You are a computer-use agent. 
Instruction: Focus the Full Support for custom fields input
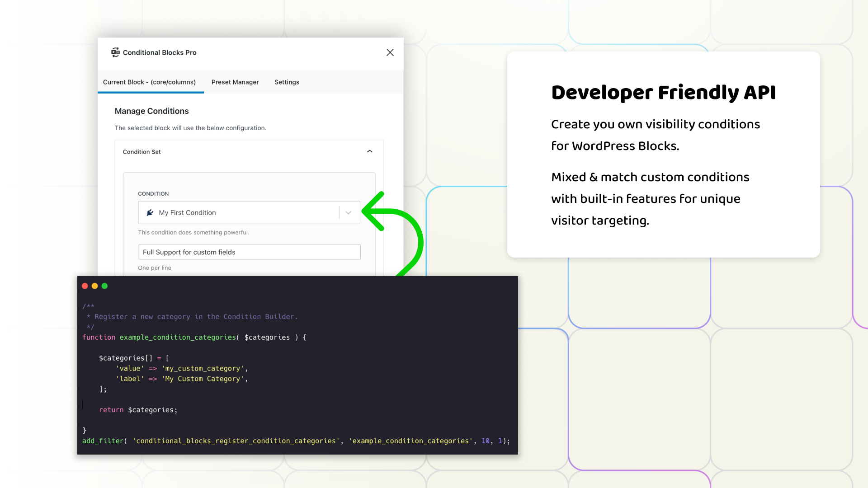pos(249,252)
